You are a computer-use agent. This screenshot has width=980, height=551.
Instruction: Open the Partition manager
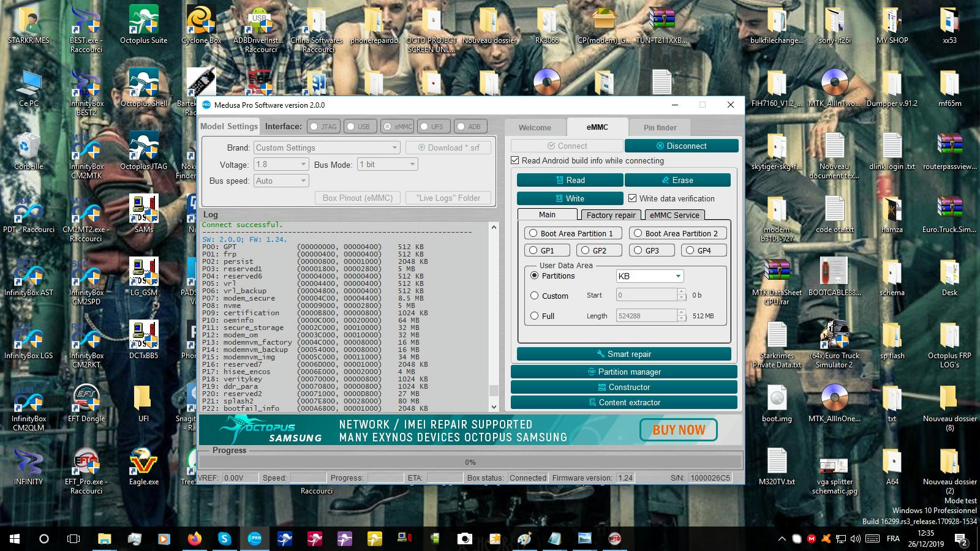(624, 372)
